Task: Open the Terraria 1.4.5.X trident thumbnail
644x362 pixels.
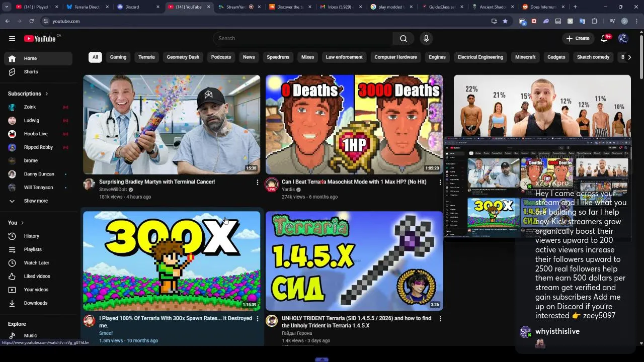Action: [354, 261]
